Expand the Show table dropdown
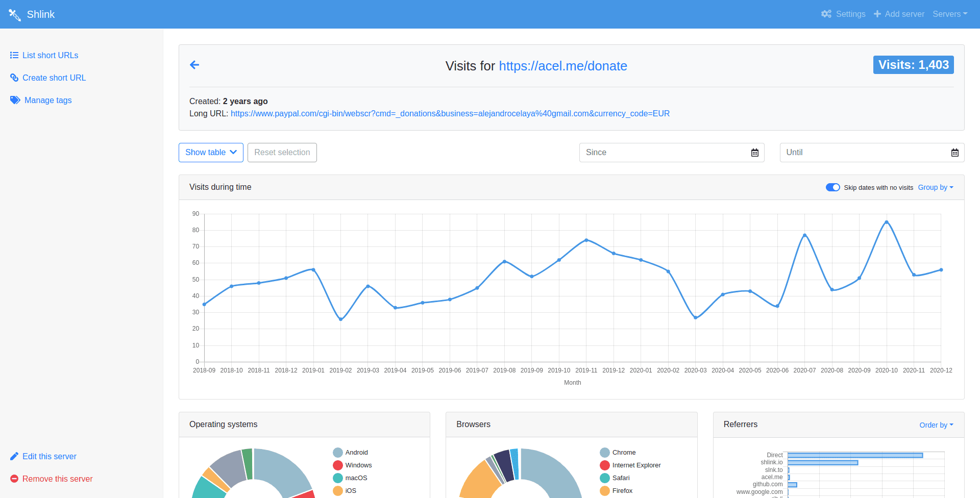The height and width of the screenshot is (498, 980). tap(210, 153)
